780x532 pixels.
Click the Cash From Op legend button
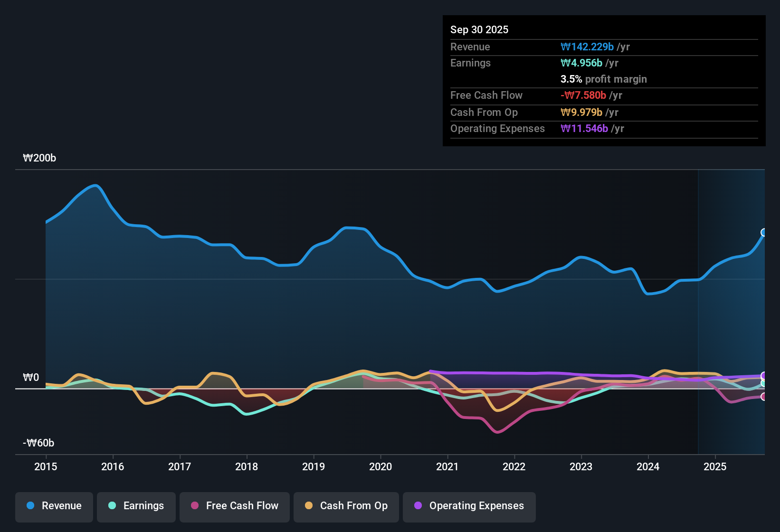[346, 506]
